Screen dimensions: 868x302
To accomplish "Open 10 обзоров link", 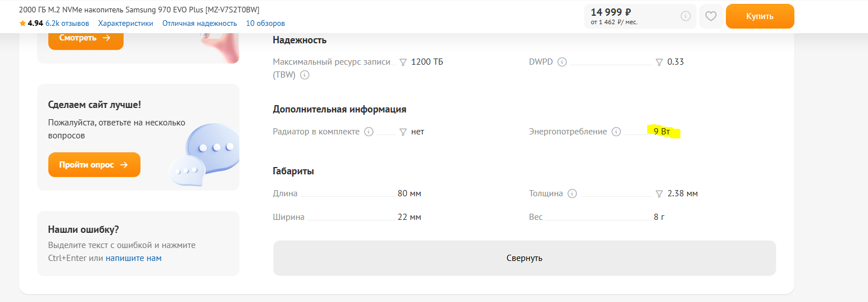I will tap(265, 23).
